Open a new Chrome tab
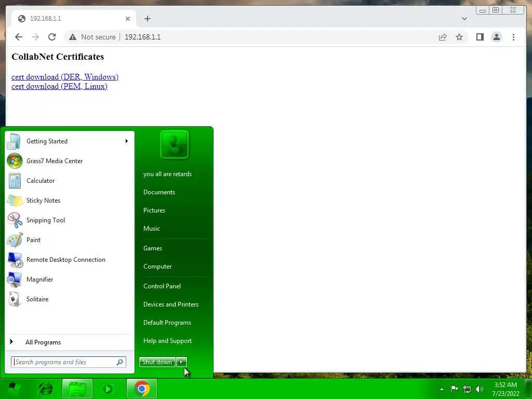Image resolution: width=532 pixels, height=399 pixels. click(147, 19)
